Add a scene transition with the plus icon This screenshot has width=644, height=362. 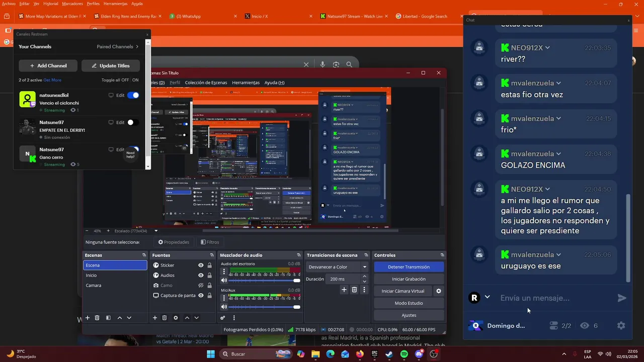[x=344, y=290]
